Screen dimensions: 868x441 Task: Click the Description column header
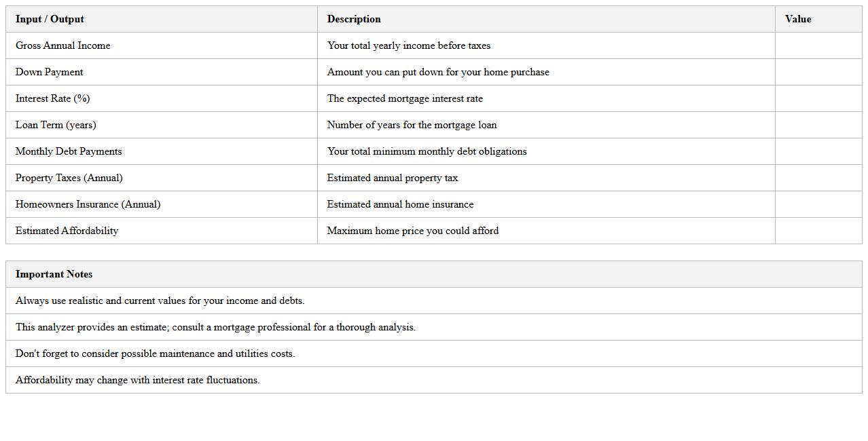click(354, 19)
